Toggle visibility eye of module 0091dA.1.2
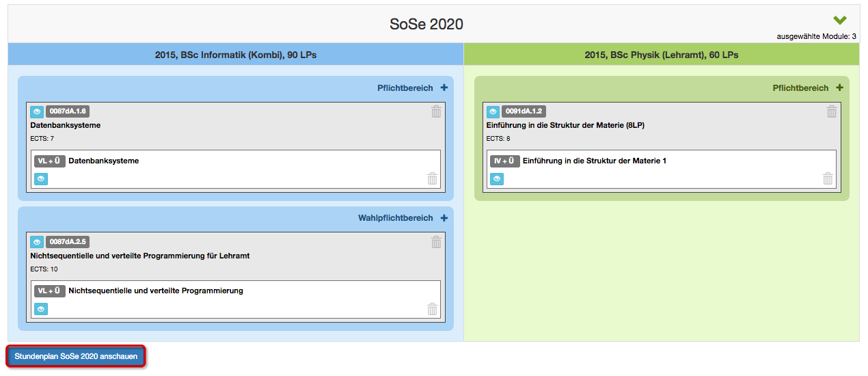The width and height of the screenshot is (868, 376). 493,111
